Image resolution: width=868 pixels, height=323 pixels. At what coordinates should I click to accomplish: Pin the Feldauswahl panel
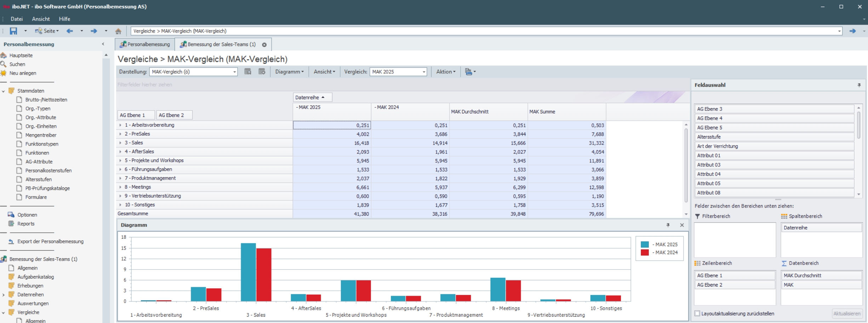[859, 85]
